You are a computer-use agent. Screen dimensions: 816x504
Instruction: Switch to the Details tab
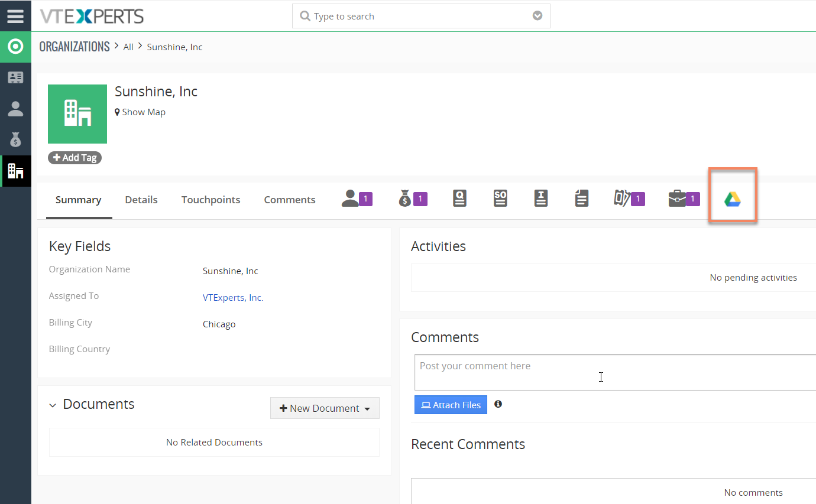coord(141,200)
